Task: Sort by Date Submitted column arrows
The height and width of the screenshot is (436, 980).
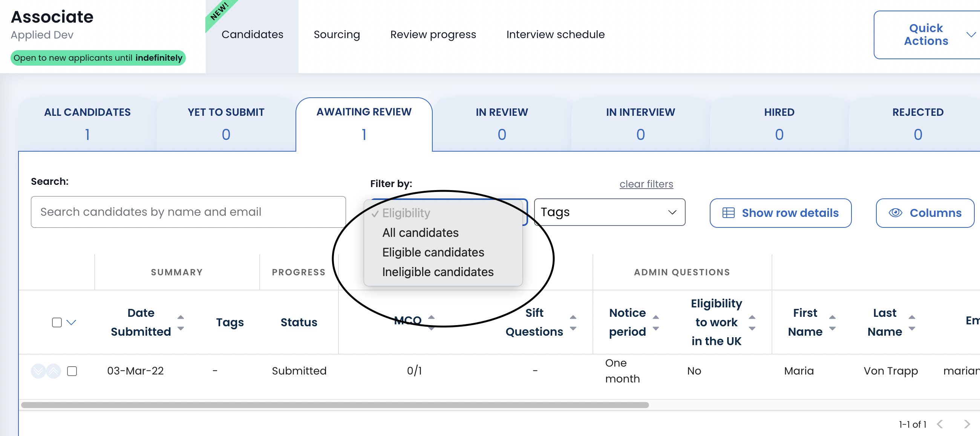Action: [181, 322]
